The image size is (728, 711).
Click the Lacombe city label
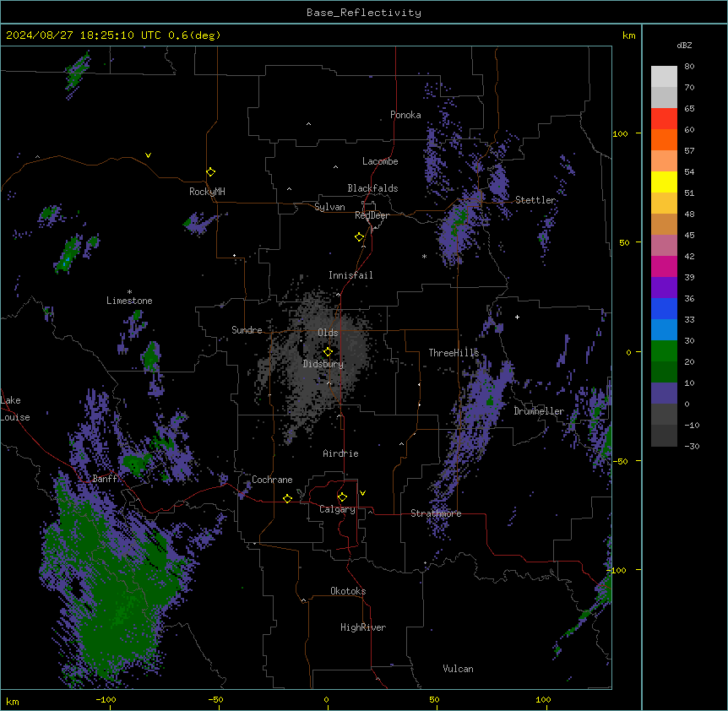click(380, 161)
